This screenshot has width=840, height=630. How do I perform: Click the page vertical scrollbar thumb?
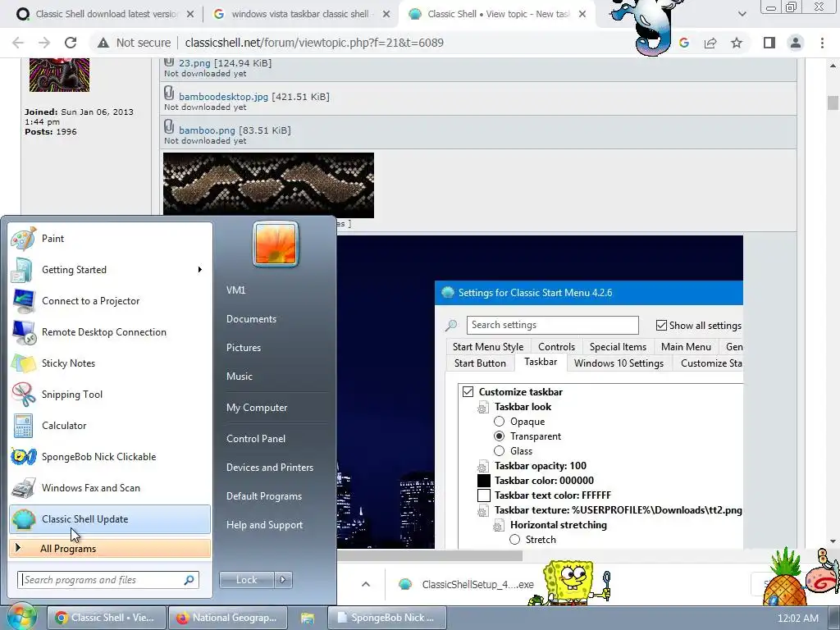pos(833,103)
